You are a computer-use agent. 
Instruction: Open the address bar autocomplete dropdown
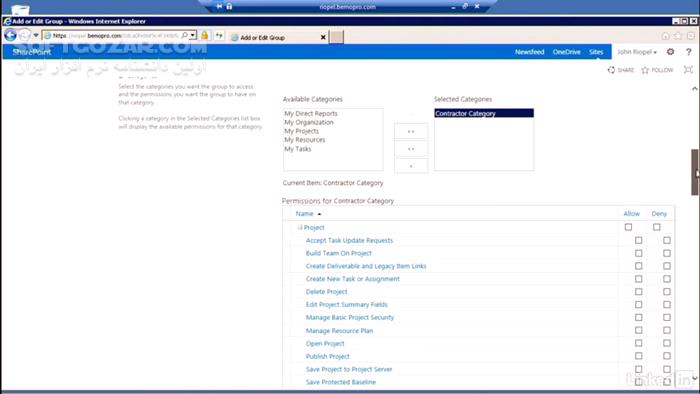(192, 35)
